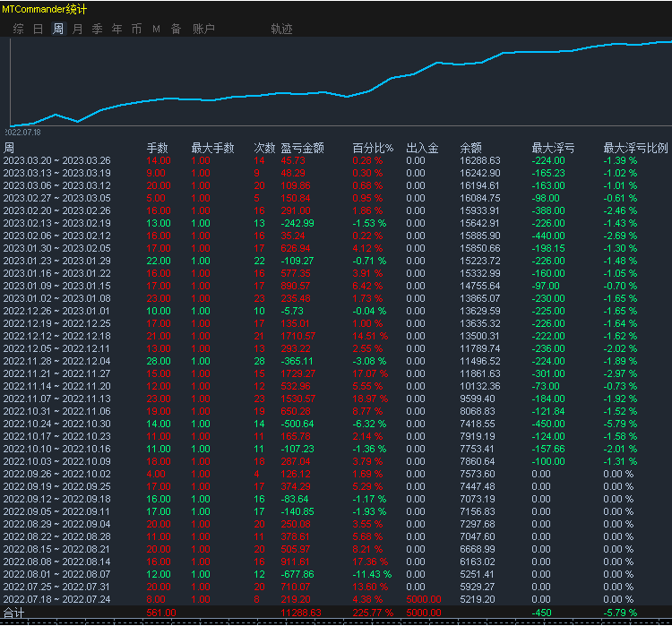
Task: Click lots value 22.00
Action: [x=159, y=261]
